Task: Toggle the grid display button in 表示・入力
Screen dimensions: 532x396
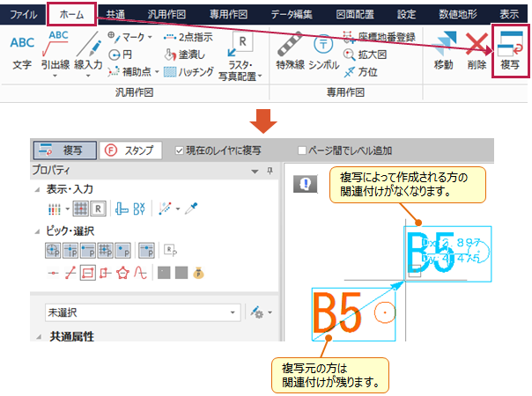Action: [79, 209]
